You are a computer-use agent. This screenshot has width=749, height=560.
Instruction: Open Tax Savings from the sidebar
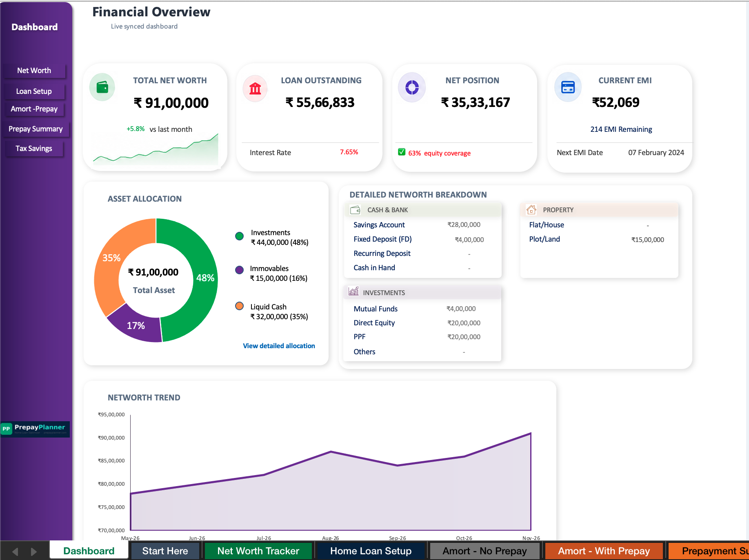pos(34,149)
